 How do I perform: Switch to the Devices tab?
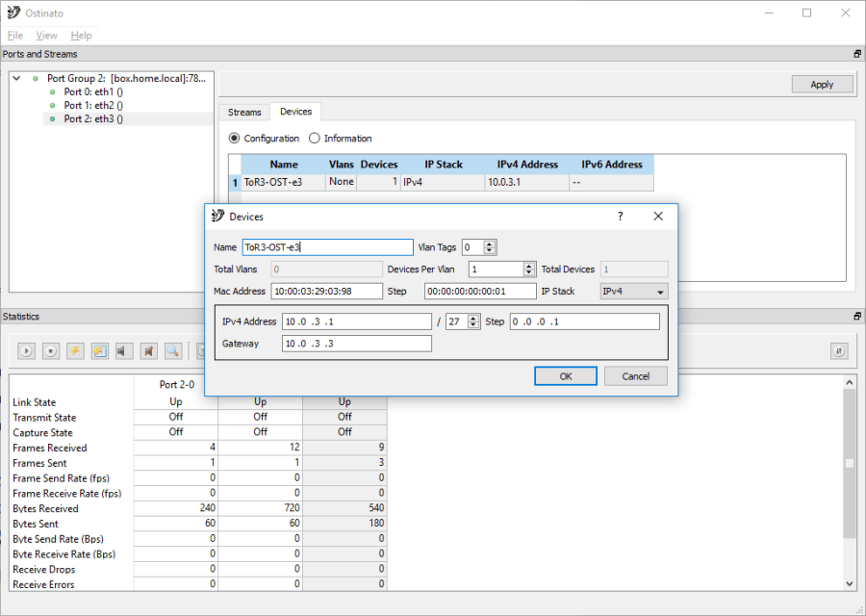[295, 112]
